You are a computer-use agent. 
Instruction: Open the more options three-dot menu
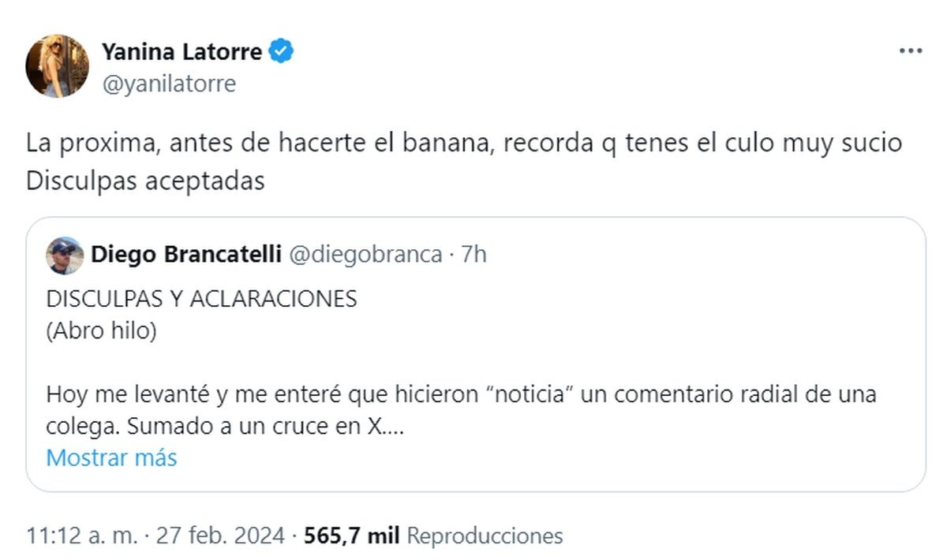[x=911, y=50]
